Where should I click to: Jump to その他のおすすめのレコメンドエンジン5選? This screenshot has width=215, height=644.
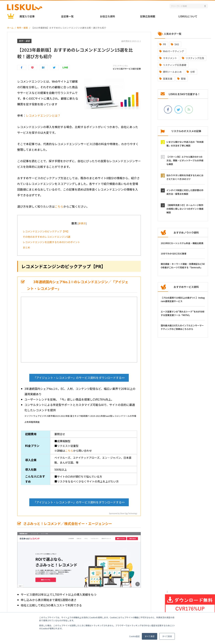click(x=47, y=237)
